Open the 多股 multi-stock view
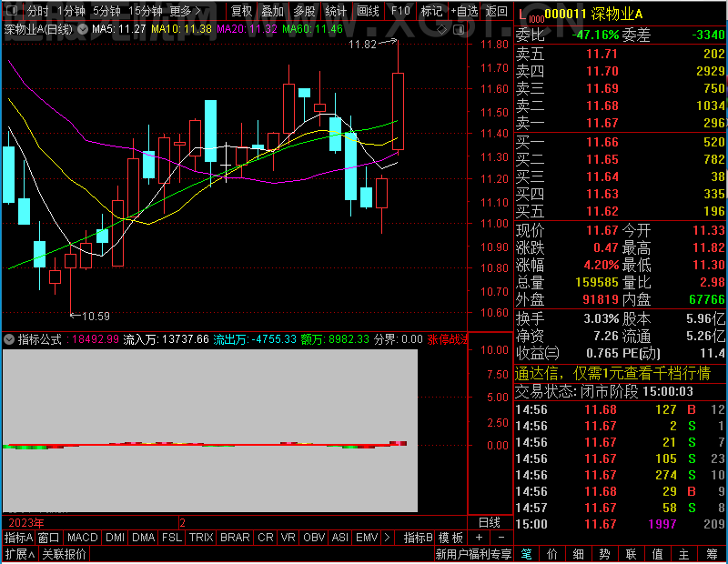Screen dimensions: 728x564 [304, 11]
